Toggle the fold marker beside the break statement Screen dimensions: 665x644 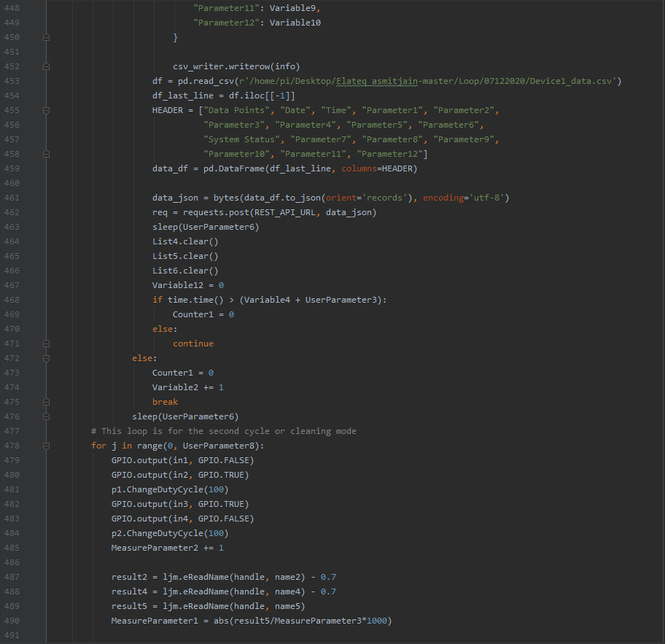click(46, 402)
